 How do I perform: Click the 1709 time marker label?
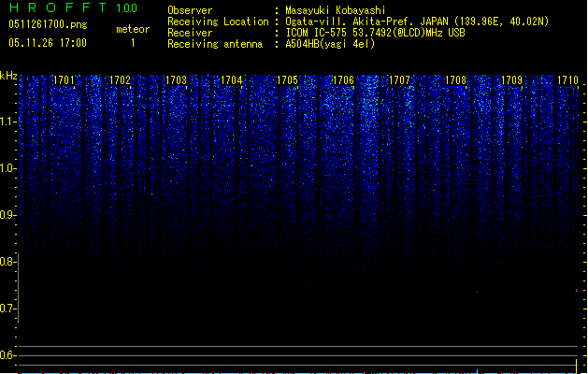point(512,80)
